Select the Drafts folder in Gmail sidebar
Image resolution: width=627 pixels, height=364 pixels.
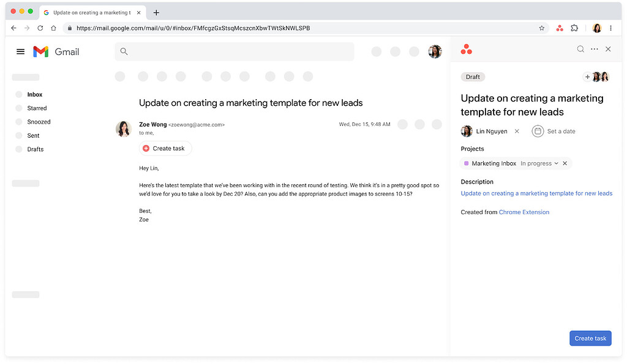(36, 149)
